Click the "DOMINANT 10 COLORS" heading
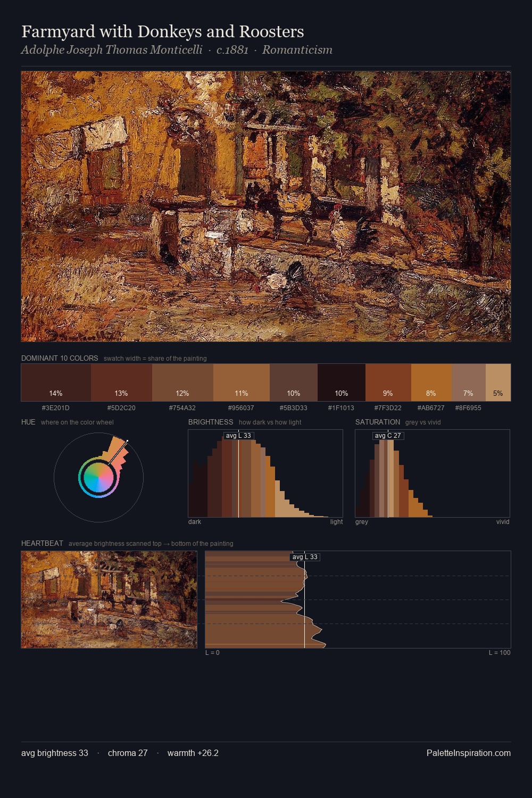Viewport: 532px width, 798px height. [60, 358]
